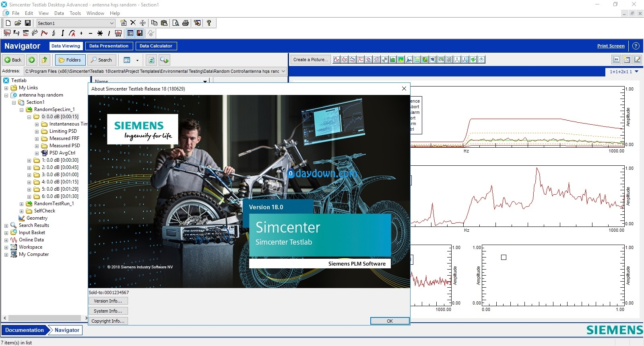
Task: Click the green bar chart display icon
Action: [x=393, y=60]
